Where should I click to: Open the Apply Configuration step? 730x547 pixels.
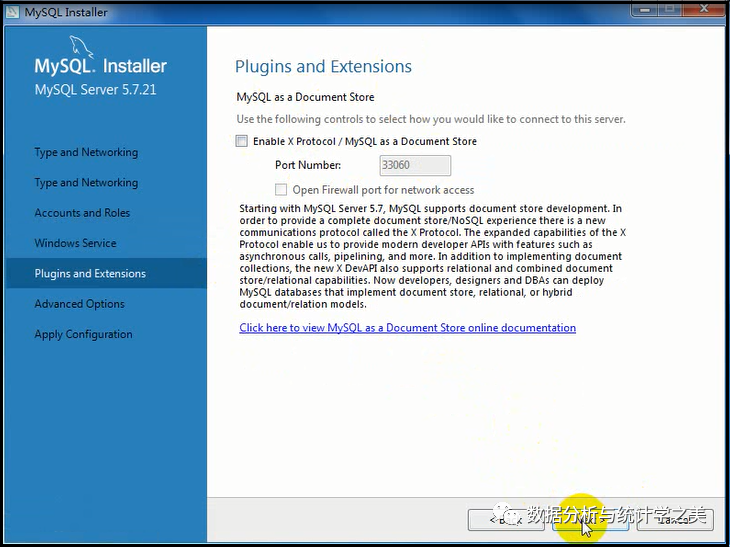click(83, 334)
